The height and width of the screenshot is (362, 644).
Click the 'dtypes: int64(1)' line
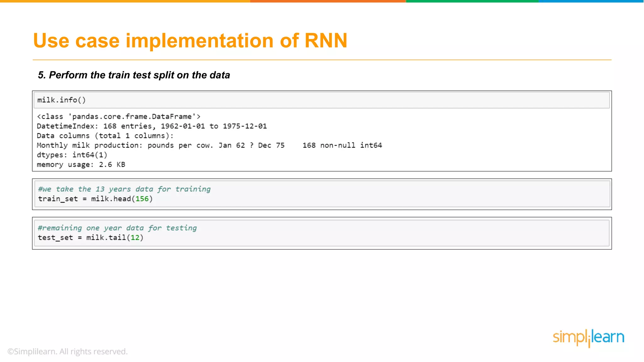tap(72, 155)
